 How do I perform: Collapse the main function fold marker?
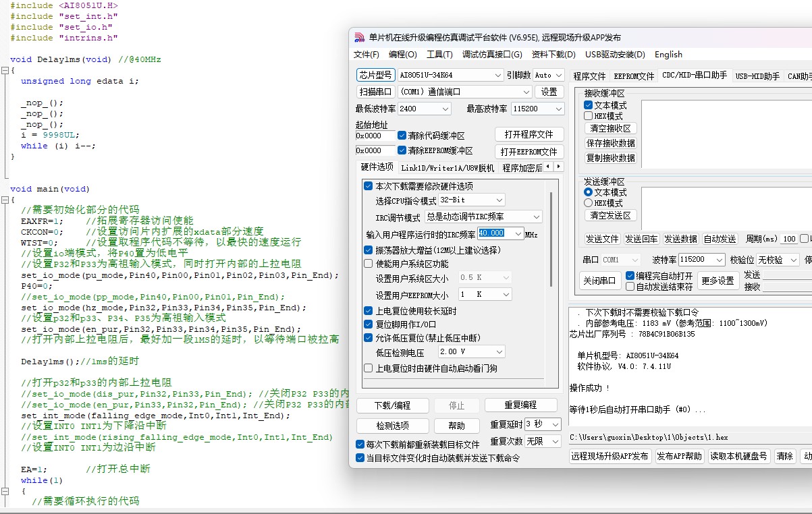(x=5, y=200)
